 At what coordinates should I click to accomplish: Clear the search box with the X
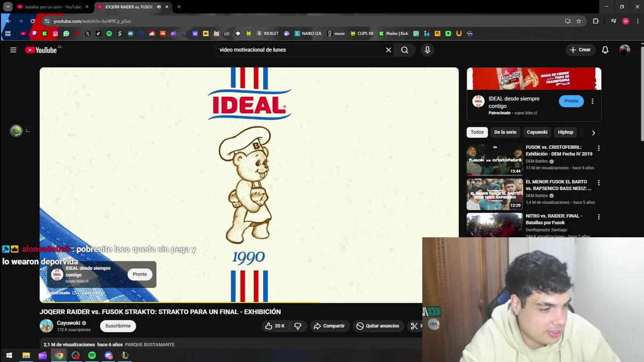(388, 50)
